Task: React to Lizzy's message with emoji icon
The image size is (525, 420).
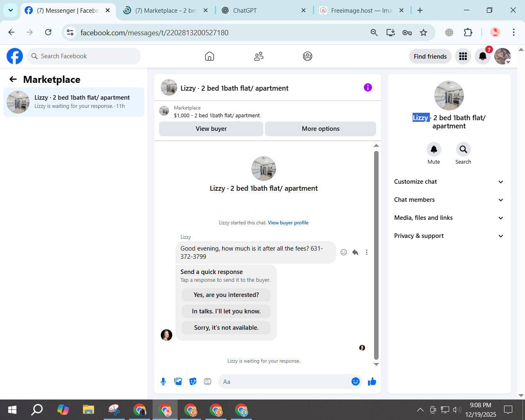Action: point(344,252)
